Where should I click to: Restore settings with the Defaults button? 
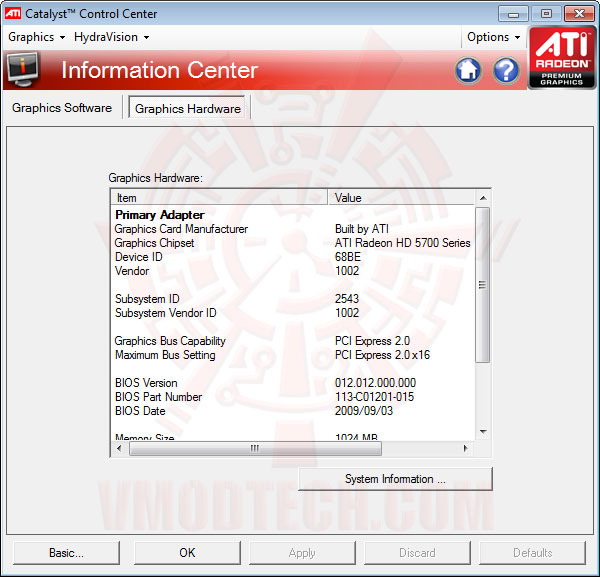click(532, 553)
